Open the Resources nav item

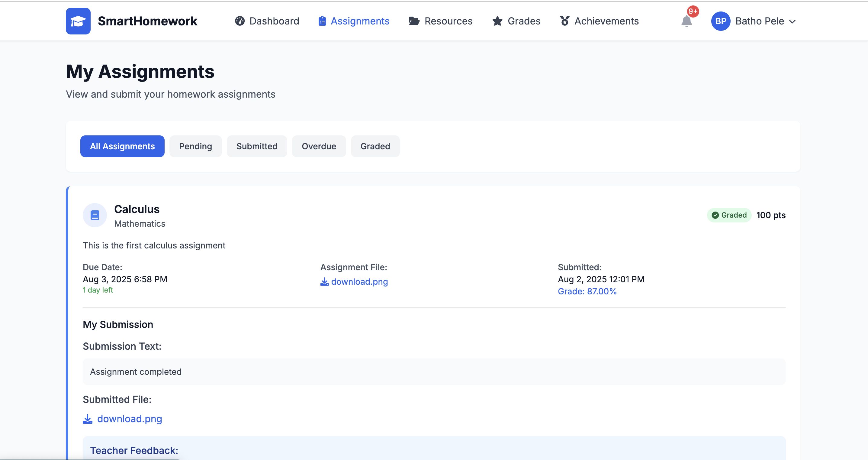(x=448, y=21)
